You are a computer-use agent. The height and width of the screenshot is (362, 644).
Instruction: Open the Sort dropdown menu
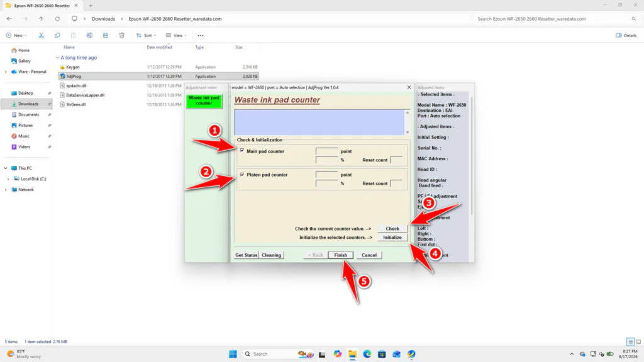[146, 35]
